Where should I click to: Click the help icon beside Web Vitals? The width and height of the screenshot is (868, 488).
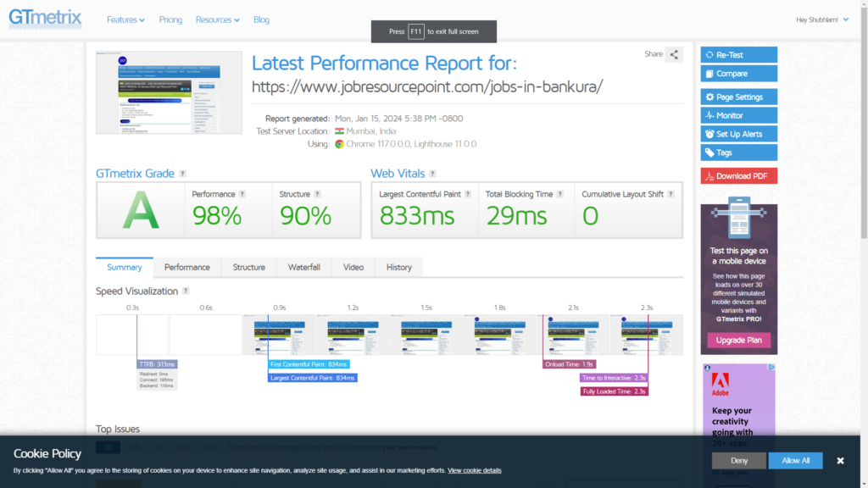(433, 174)
